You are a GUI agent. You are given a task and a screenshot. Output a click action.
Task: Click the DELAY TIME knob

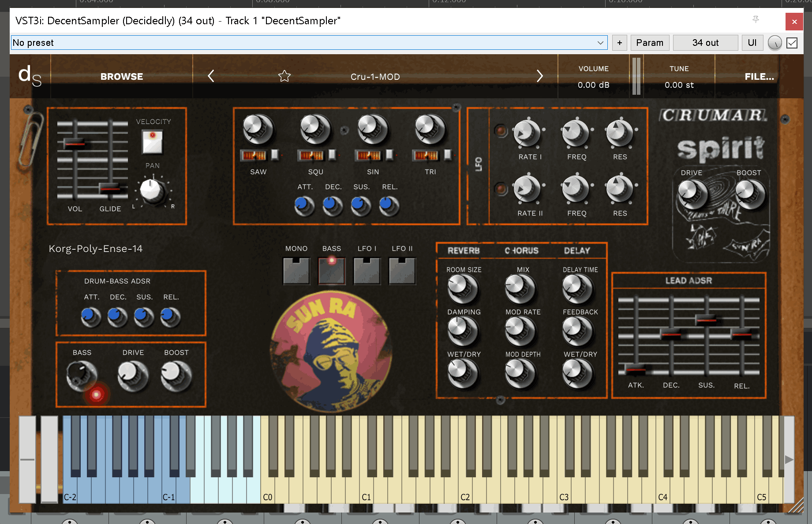(577, 289)
